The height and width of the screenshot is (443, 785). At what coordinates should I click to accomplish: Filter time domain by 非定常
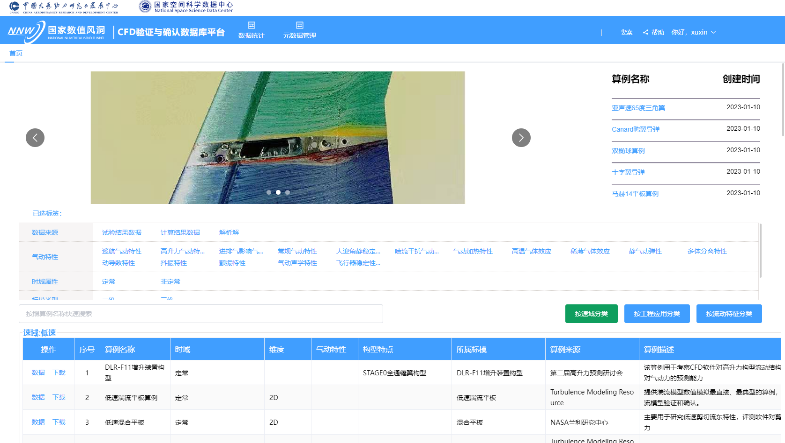[170, 281]
